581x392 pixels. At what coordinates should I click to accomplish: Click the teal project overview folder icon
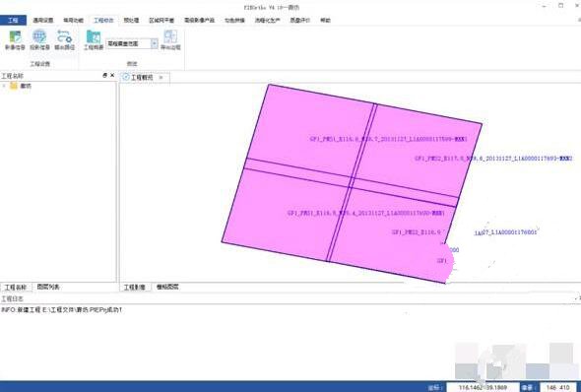[x=94, y=37]
